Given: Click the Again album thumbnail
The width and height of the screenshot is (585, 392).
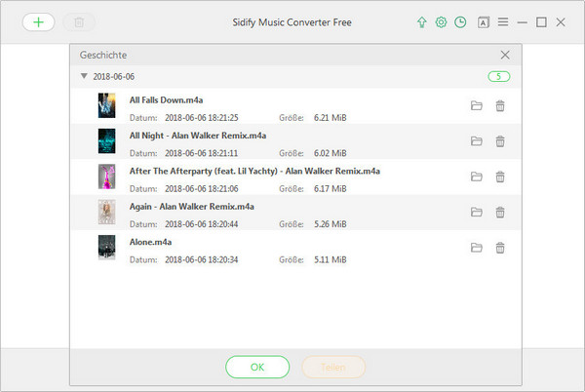Looking at the screenshot, I should tap(106, 212).
